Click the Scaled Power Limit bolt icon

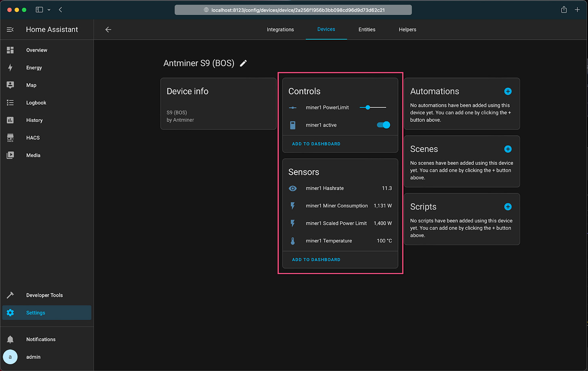293,223
